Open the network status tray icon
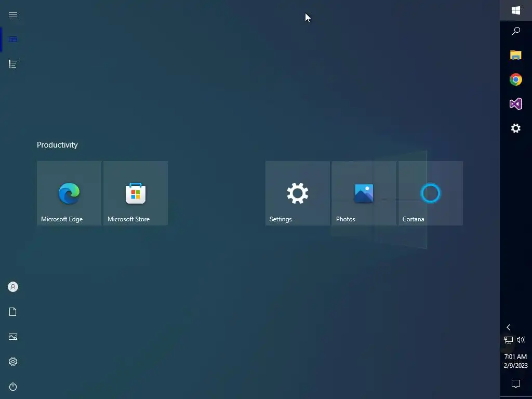The width and height of the screenshot is (532, 399). pyautogui.click(x=508, y=340)
